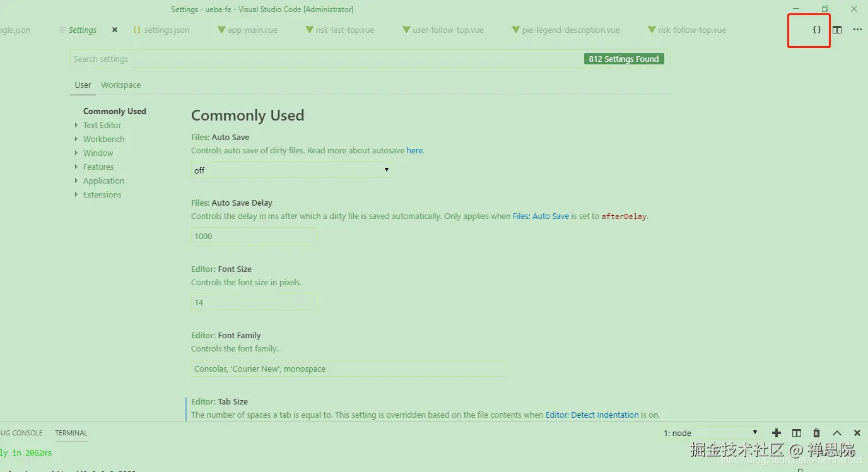868x472 pixels.
Task: Click the 'Files: Auto Save Delay' setting title
Action: (x=232, y=203)
